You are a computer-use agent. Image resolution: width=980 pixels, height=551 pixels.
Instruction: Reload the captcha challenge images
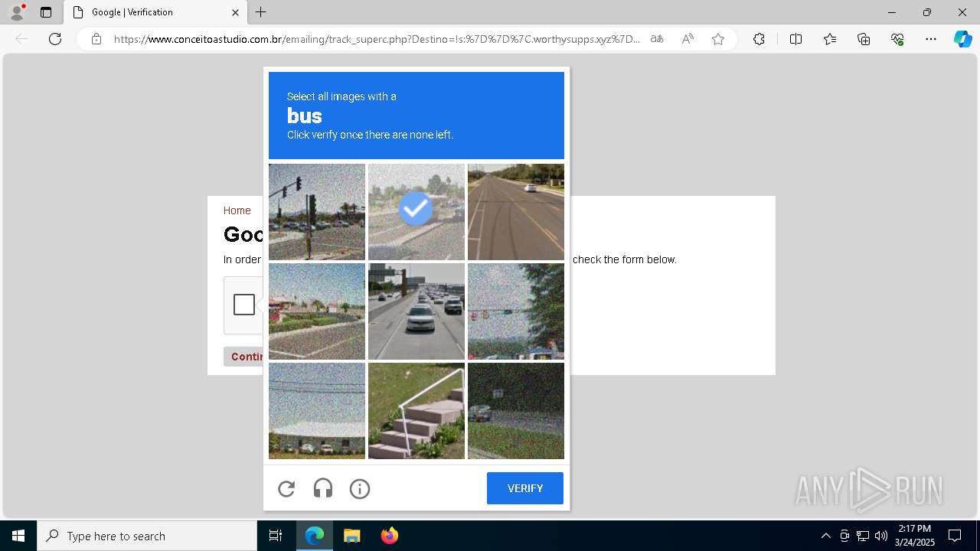pyautogui.click(x=286, y=488)
